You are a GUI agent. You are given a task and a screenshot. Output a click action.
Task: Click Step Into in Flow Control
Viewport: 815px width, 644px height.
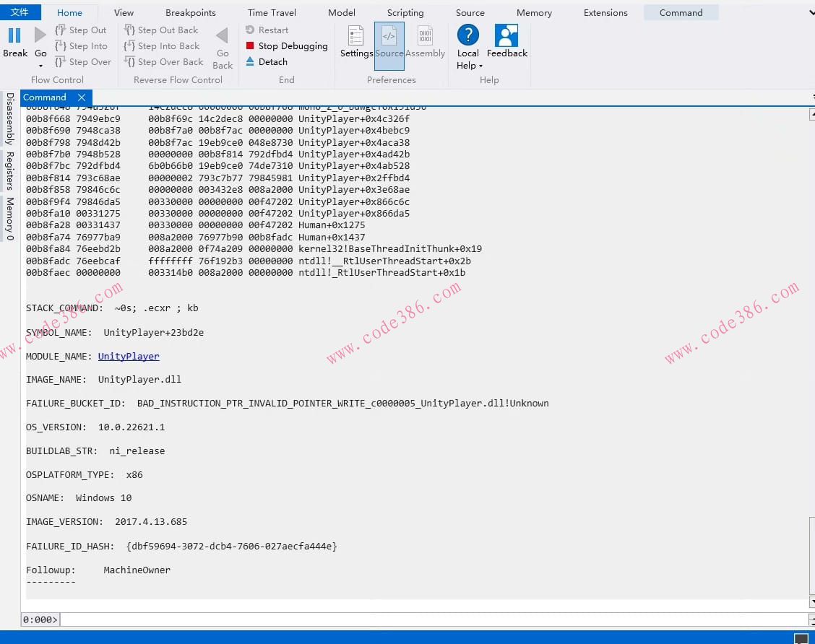[x=81, y=46]
